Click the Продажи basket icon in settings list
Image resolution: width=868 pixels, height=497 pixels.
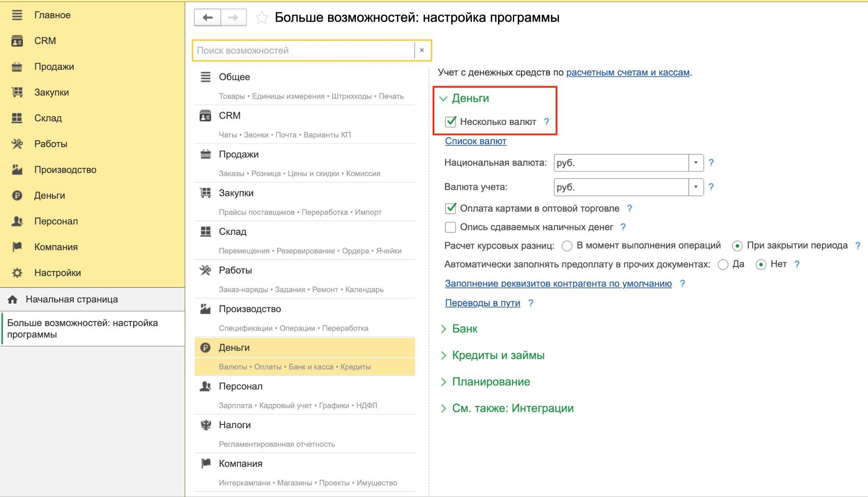click(206, 154)
